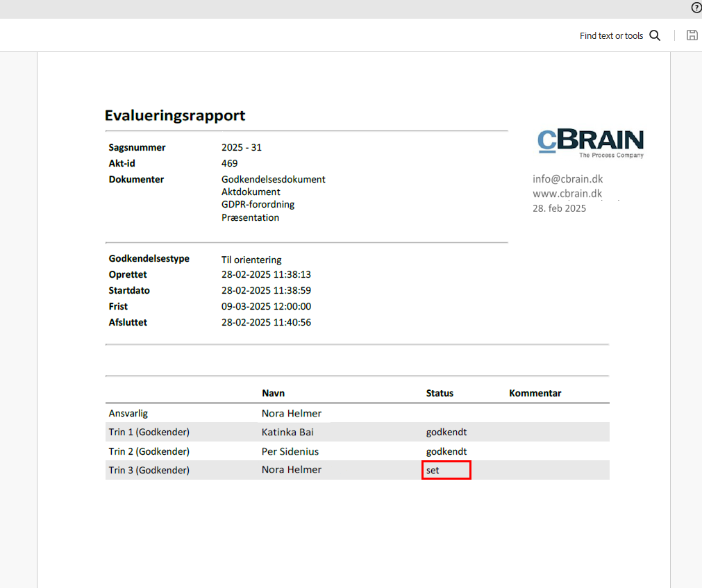Click the 'GDPR-forordning' document entry

click(258, 205)
